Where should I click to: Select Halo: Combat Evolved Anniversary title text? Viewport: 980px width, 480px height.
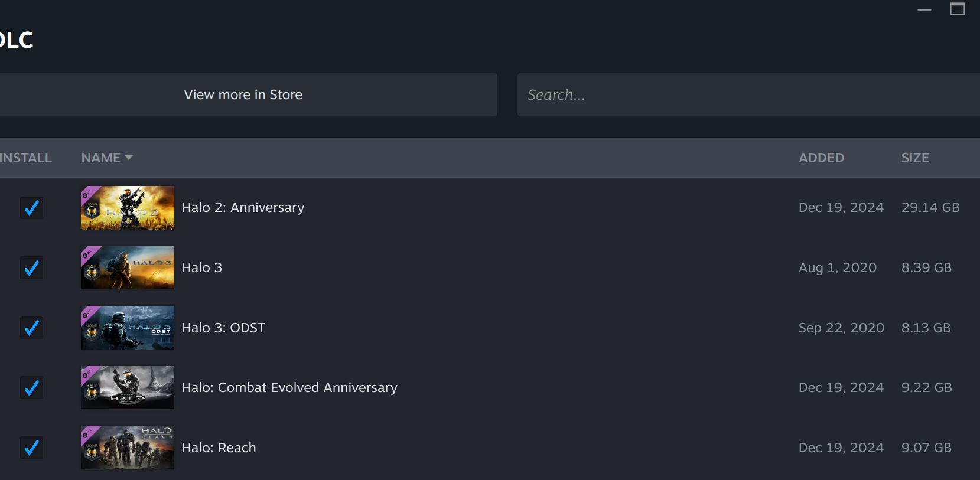pyautogui.click(x=289, y=388)
